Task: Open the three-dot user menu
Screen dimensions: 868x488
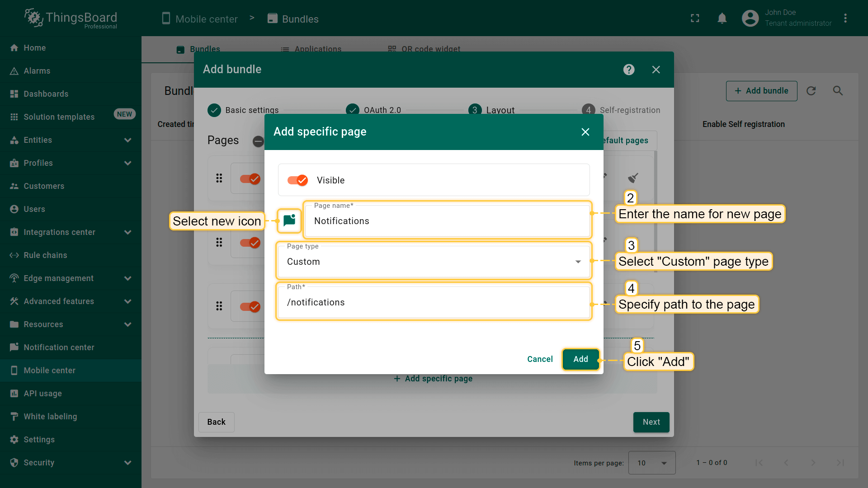Action: click(845, 19)
